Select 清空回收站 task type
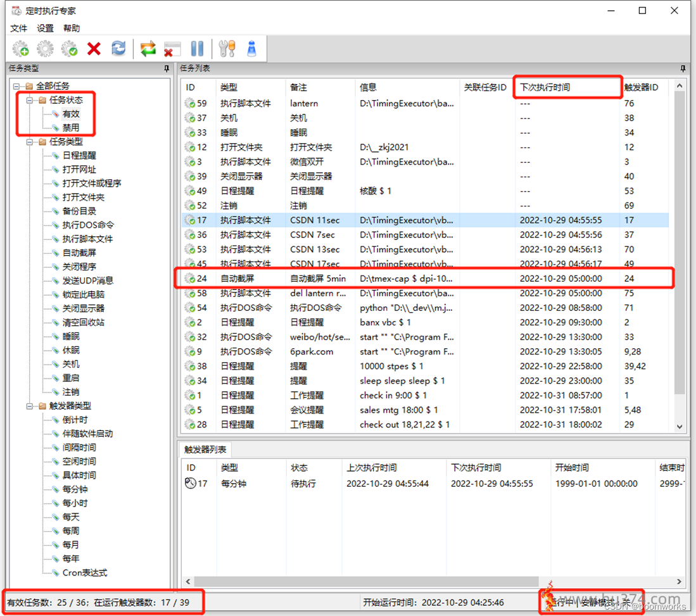The height and width of the screenshot is (616, 696). click(84, 322)
